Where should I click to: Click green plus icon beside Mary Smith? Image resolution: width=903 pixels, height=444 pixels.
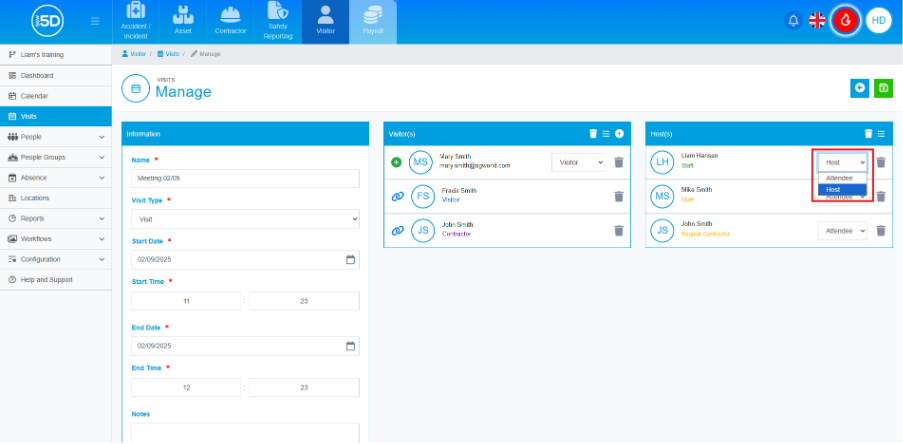pos(396,162)
